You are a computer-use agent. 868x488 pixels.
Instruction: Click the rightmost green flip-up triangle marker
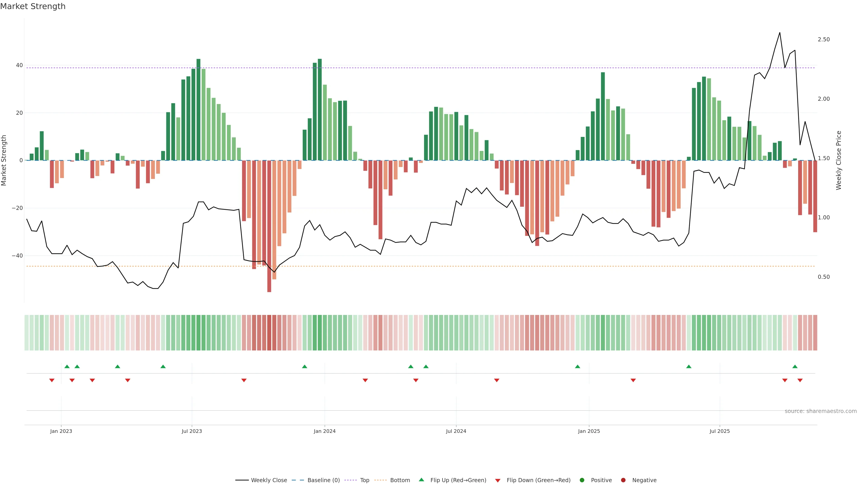pos(795,366)
